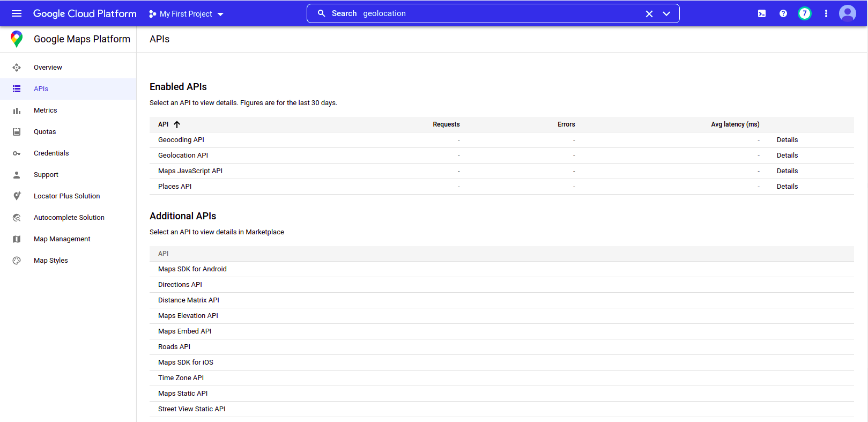Clear the search field with X
Screen dimensions: 868x422
[649, 13]
